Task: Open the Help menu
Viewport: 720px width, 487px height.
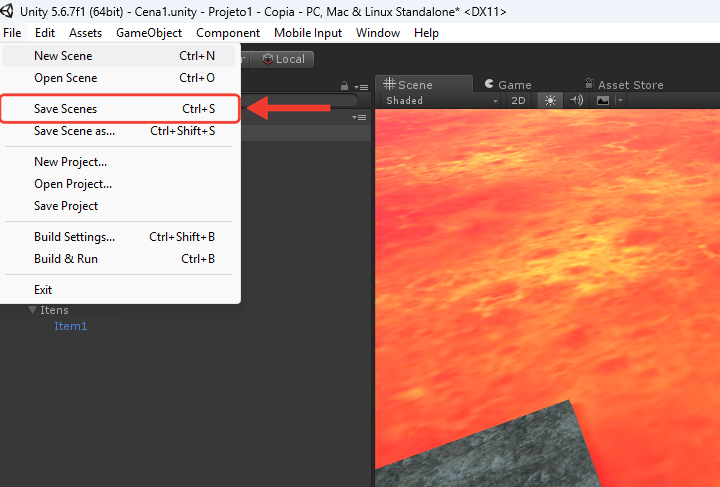Action: (x=426, y=33)
